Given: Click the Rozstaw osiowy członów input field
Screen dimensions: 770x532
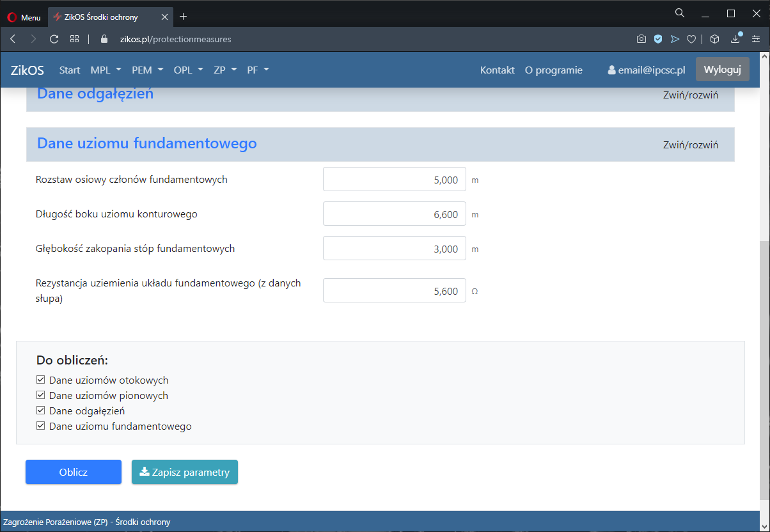Looking at the screenshot, I should pyautogui.click(x=394, y=180).
